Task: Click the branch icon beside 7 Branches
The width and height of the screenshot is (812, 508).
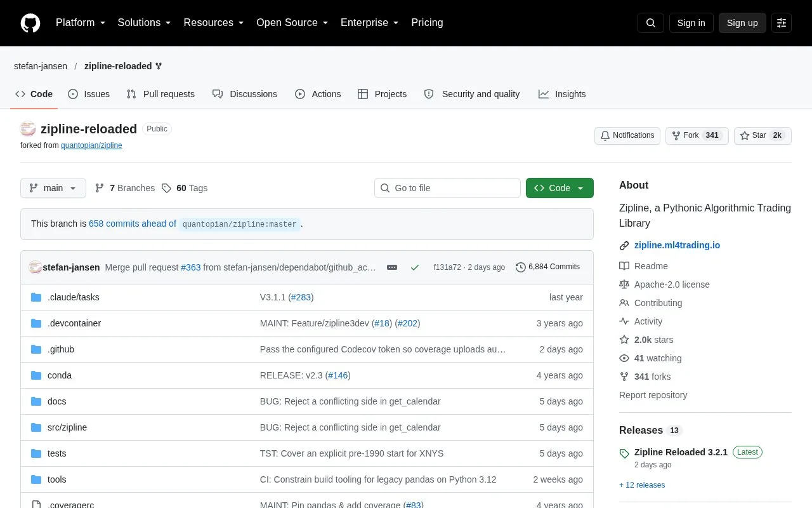Action: 100,188
